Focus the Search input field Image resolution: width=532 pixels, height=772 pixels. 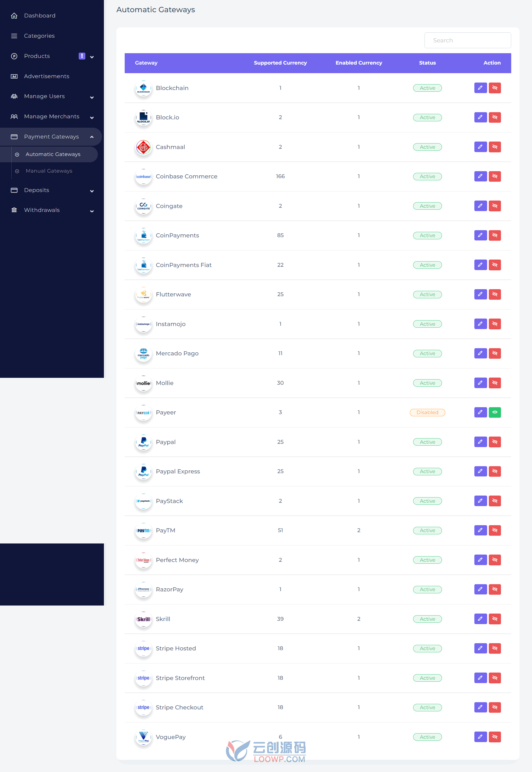coord(467,40)
